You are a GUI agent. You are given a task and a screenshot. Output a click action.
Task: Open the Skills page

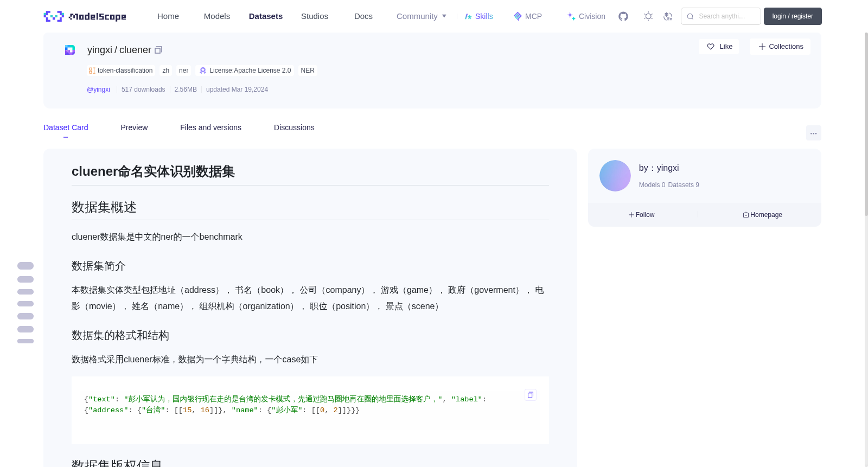click(478, 16)
